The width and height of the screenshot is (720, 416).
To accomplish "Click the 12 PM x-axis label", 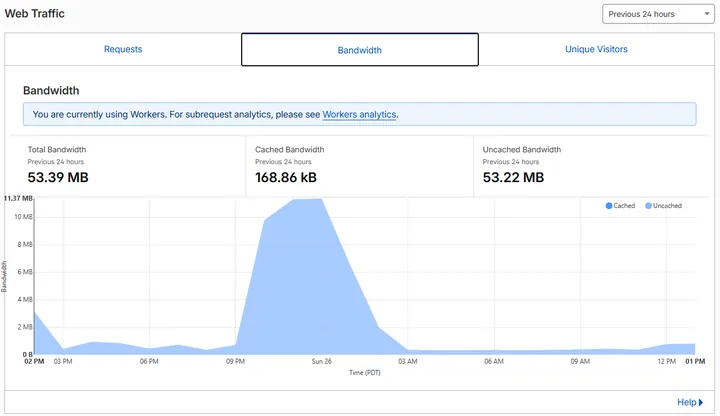I will (x=666, y=361).
